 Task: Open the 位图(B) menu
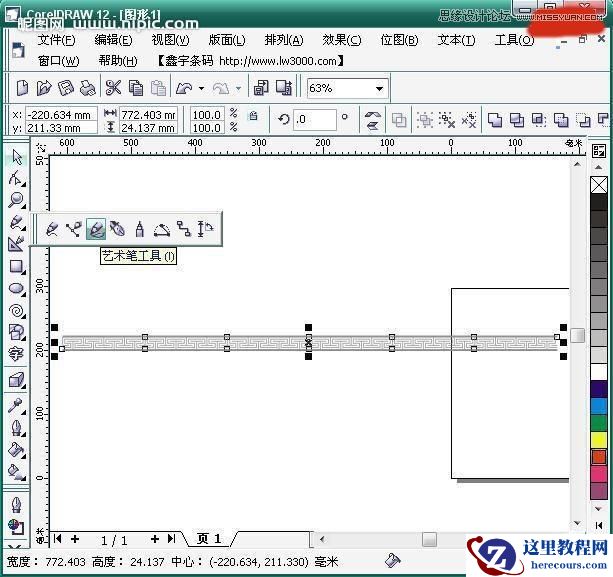[399, 40]
